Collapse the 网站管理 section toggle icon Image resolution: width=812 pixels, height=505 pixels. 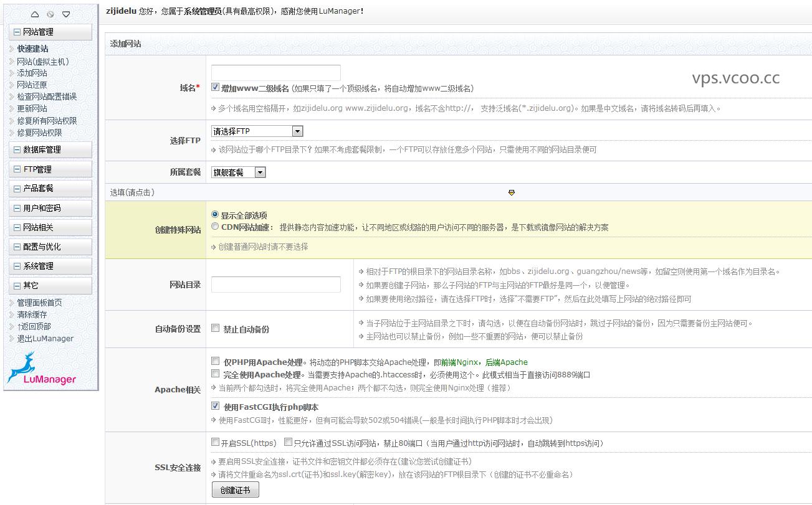click(17, 32)
